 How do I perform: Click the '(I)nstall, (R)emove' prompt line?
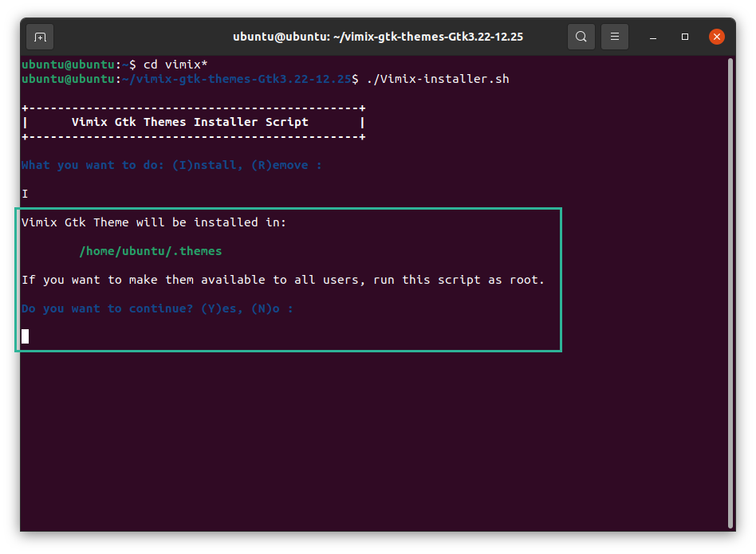click(171, 165)
